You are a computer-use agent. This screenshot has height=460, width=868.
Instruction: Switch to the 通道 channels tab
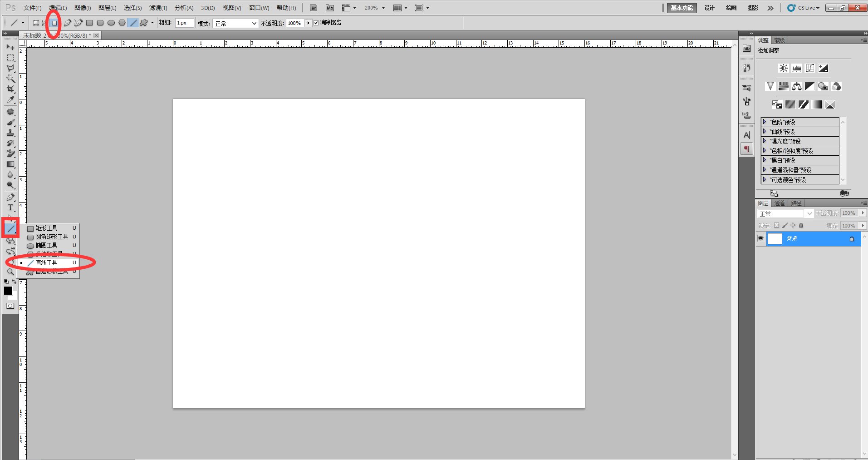pos(779,203)
